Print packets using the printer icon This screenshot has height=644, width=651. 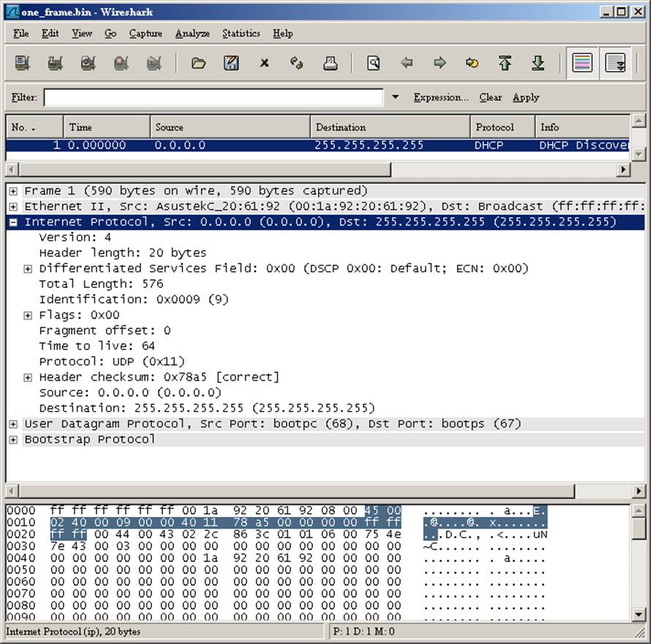[x=330, y=63]
